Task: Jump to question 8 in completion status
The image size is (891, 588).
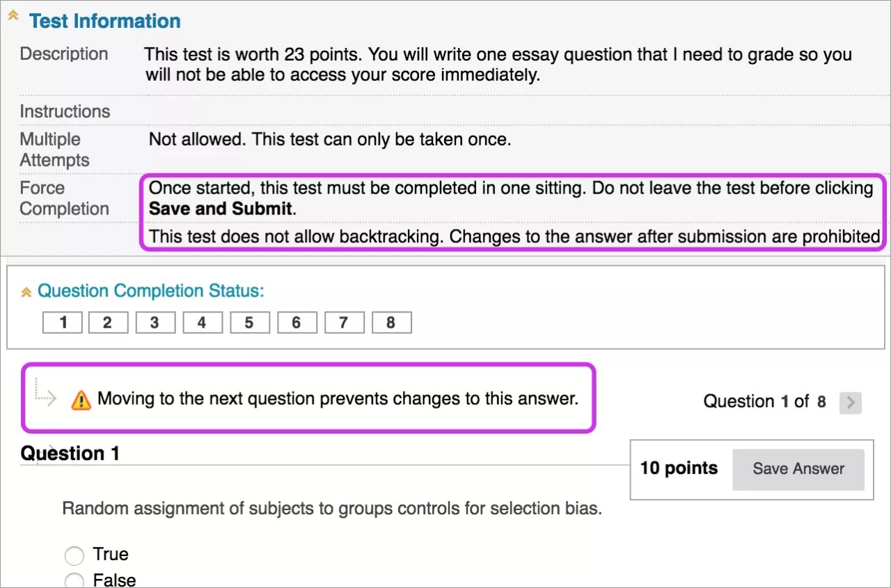Action: click(x=391, y=321)
